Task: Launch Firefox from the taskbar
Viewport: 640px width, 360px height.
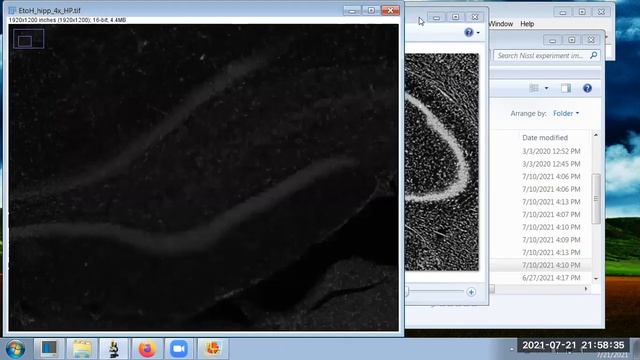Action: click(x=147, y=349)
